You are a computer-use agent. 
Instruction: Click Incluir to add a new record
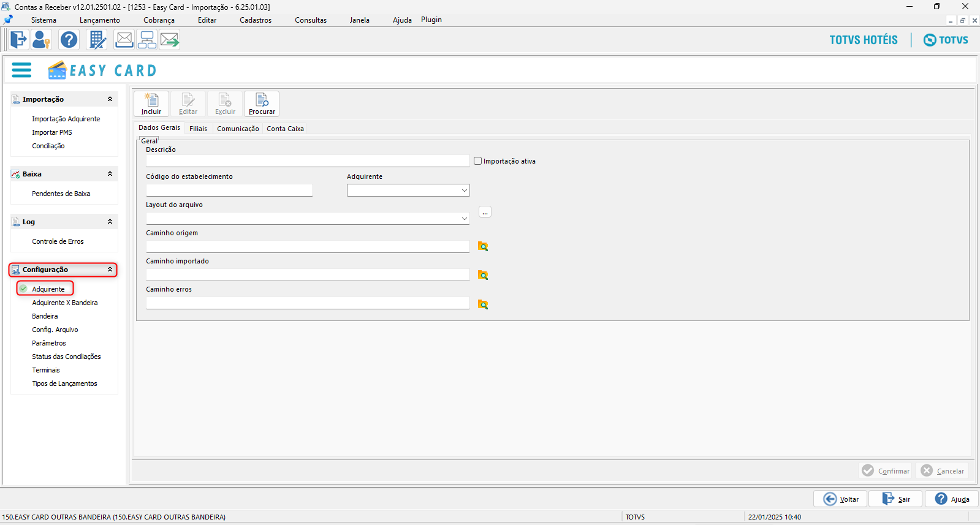point(151,104)
